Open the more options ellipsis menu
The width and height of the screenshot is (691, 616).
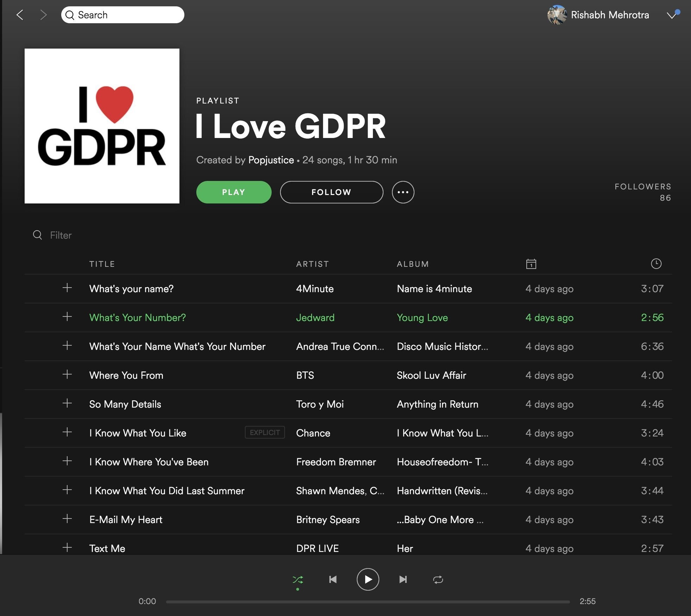click(403, 192)
